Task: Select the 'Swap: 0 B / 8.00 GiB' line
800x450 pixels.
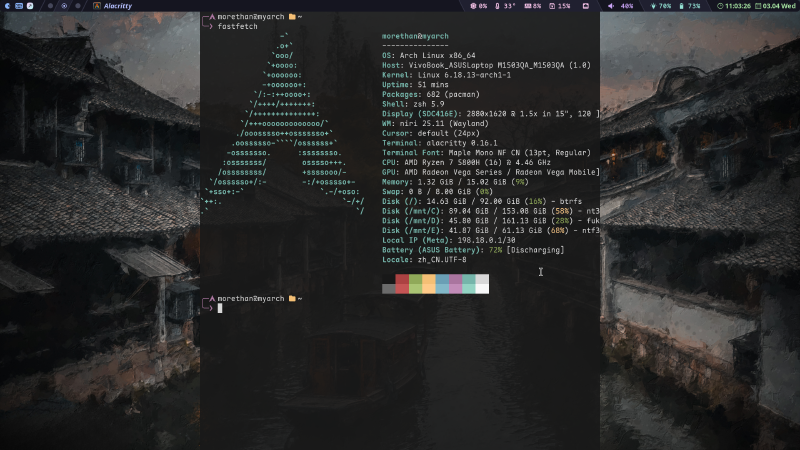Action: (438, 191)
